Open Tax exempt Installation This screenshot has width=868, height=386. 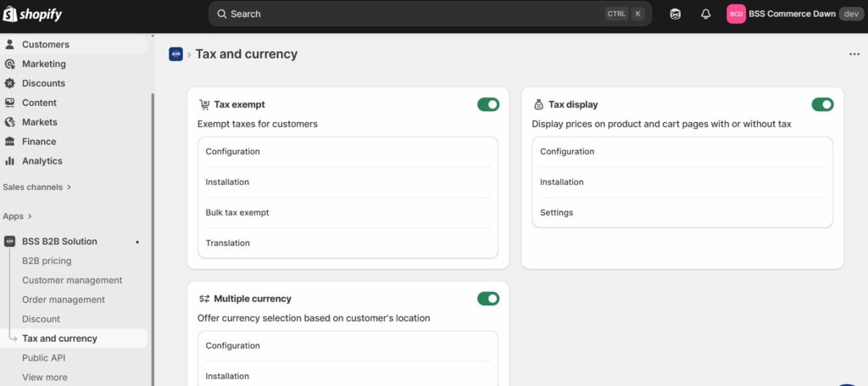(x=348, y=182)
